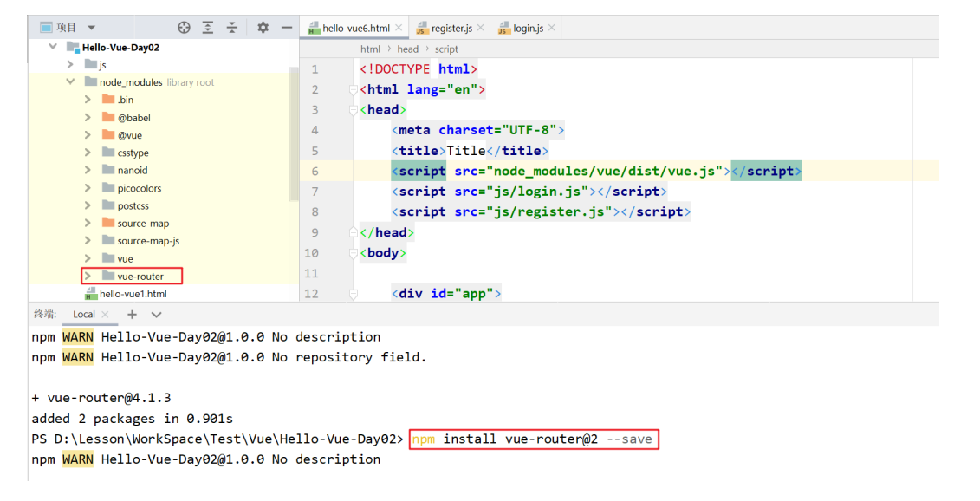Expand the .bin folder

pyautogui.click(x=88, y=100)
